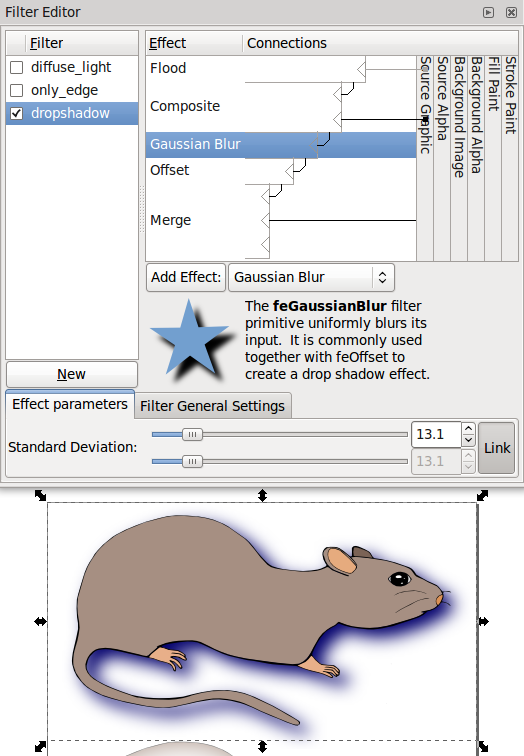Select the Flood effect row
Viewport: 524px width, 756px height.
tap(281, 68)
